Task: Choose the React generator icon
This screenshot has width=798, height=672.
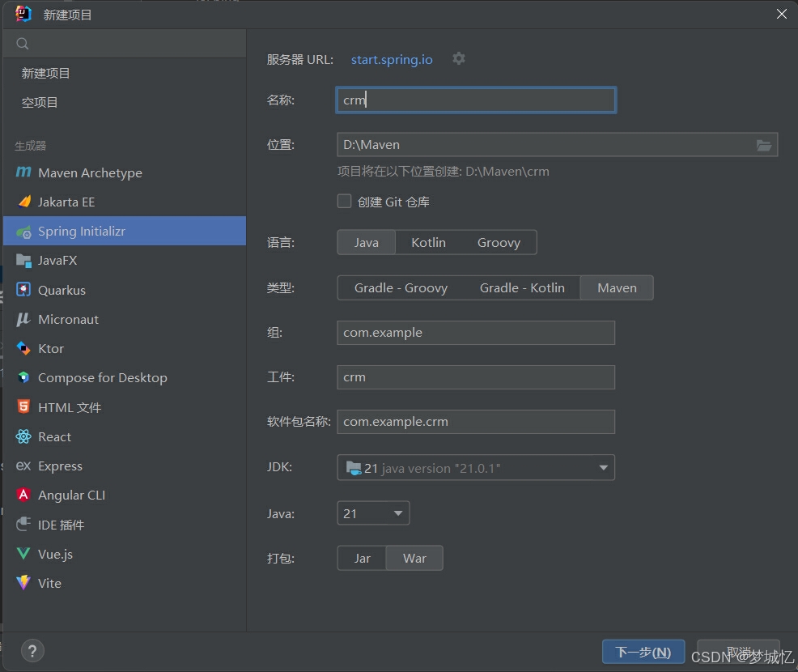Action: pyautogui.click(x=23, y=436)
